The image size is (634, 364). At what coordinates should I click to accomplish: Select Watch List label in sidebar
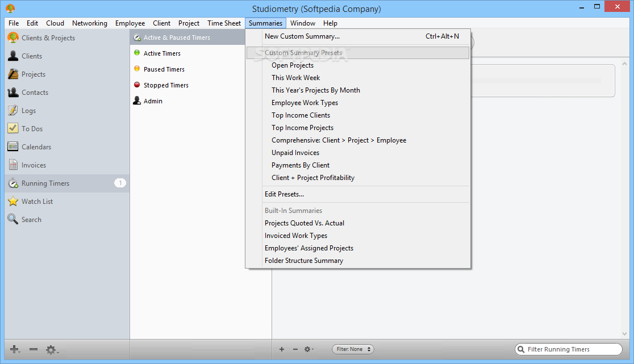[x=37, y=201]
